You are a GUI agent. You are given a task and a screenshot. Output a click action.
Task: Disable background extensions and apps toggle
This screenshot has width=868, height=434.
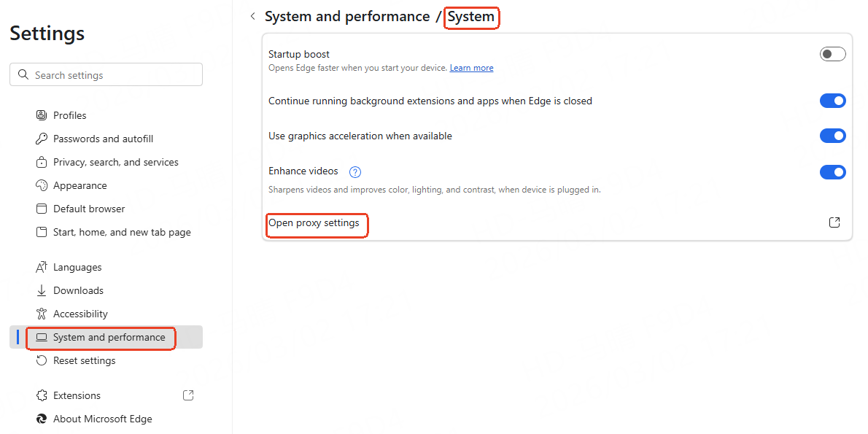[832, 101]
